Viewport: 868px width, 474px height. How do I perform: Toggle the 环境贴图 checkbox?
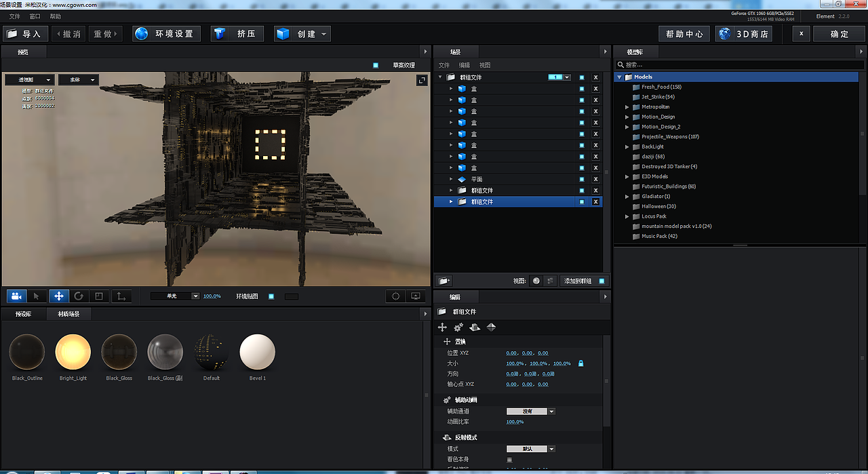coord(271,296)
